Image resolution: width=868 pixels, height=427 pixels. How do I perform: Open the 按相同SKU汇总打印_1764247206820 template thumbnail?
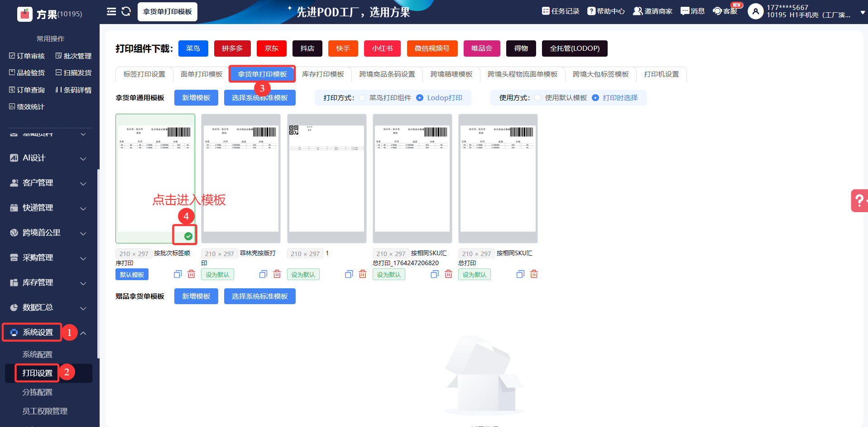(412, 179)
